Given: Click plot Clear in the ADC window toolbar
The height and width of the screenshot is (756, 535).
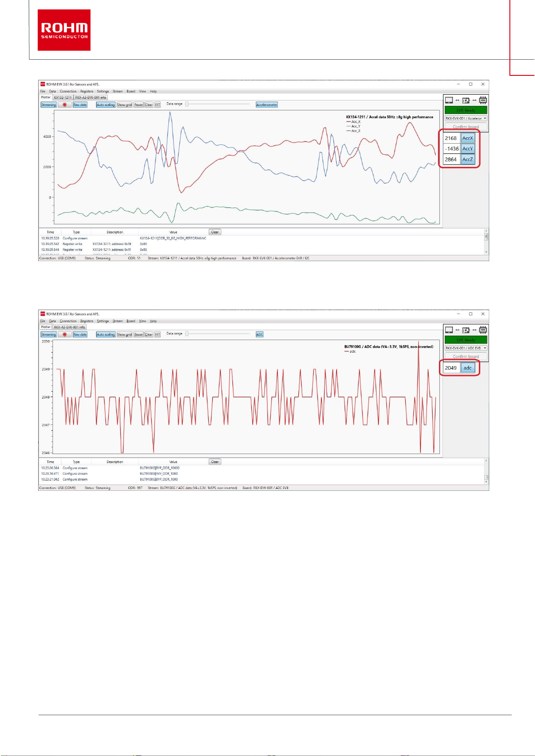Looking at the screenshot, I should point(149,335).
